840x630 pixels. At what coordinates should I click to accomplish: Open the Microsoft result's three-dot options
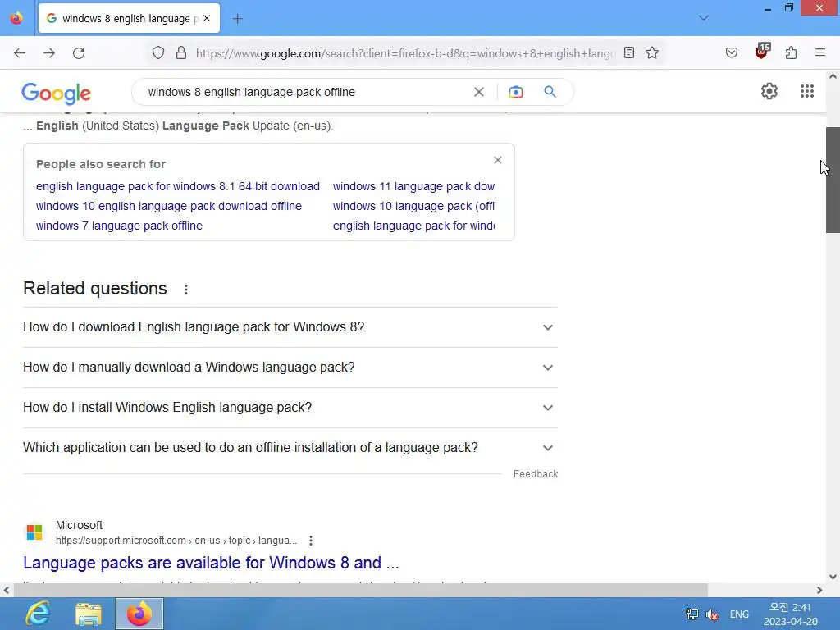311,541
